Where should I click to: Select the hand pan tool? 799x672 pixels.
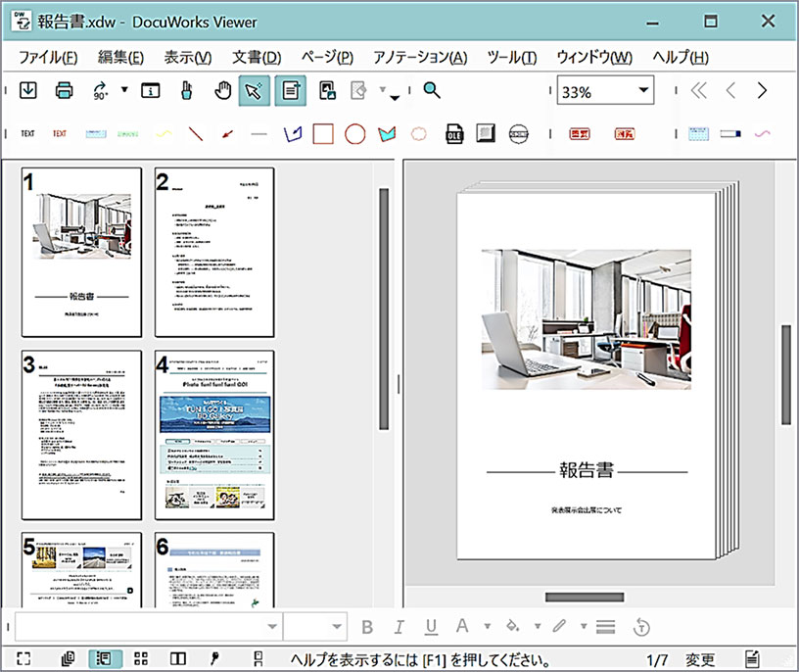click(222, 91)
